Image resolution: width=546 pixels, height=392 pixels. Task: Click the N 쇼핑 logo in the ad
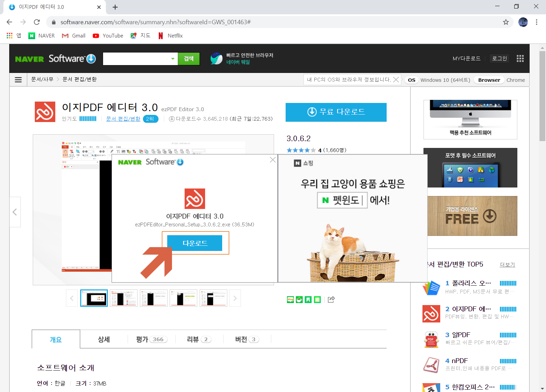tap(304, 163)
